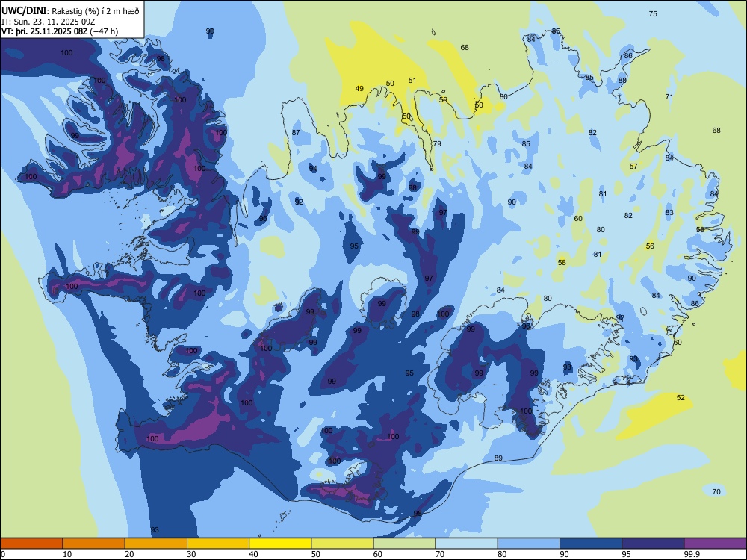
Task: Click the humidity value 71 offshore
Action: [669, 96]
